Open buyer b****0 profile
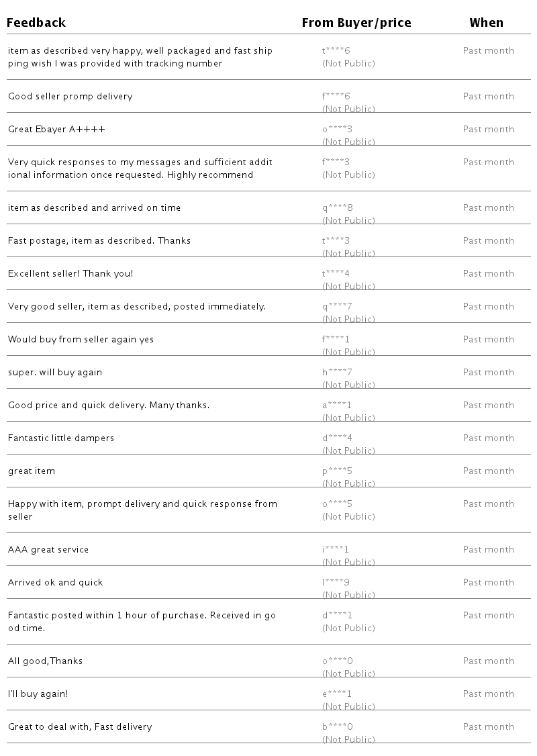The width and height of the screenshot is (537, 756). [x=337, y=726]
